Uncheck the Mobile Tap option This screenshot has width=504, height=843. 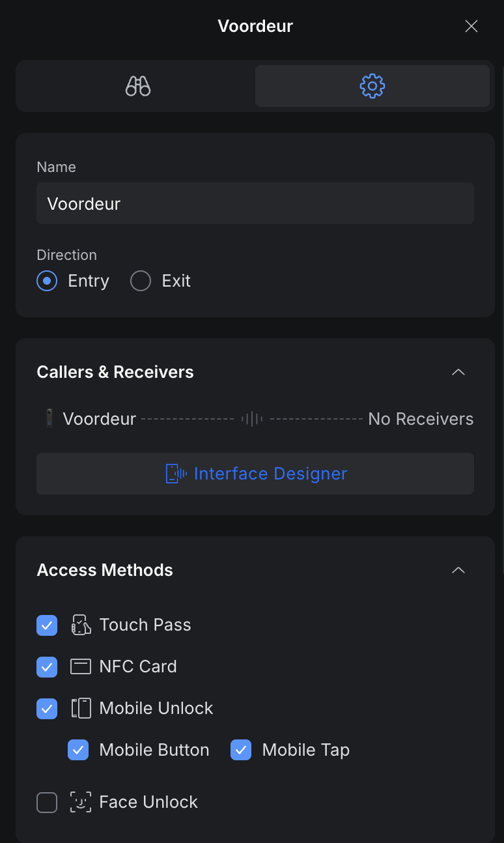coord(241,750)
